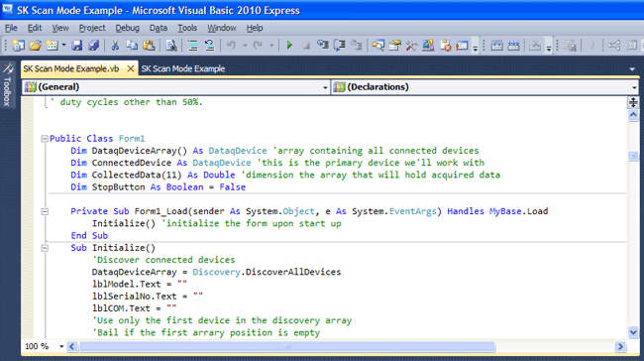Image resolution: width=644 pixels, height=361 pixels.
Task: Collapse the Form1_Load sub outline
Action: pos(45,212)
